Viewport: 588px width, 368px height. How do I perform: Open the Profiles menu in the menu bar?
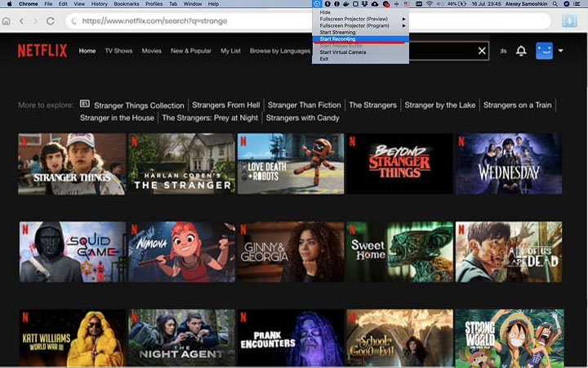pyautogui.click(x=154, y=4)
